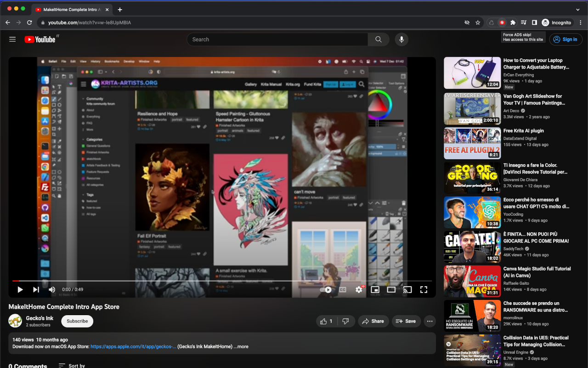Open the RANSOMWARE video title by morrolinux
This screenshot has width=588, height=368.
(x=536, y=306)
